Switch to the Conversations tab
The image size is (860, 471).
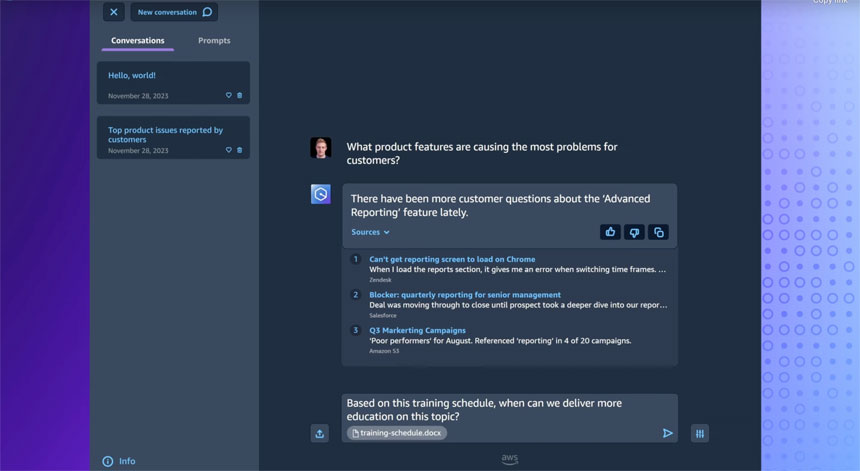pyautogui.click(x=138, y=41)
